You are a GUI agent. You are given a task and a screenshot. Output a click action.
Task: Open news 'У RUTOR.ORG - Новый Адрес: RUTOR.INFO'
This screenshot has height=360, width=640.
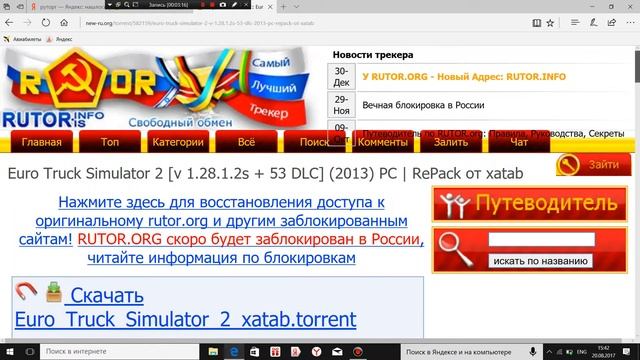pyautogui.click(x=464, y=77)
